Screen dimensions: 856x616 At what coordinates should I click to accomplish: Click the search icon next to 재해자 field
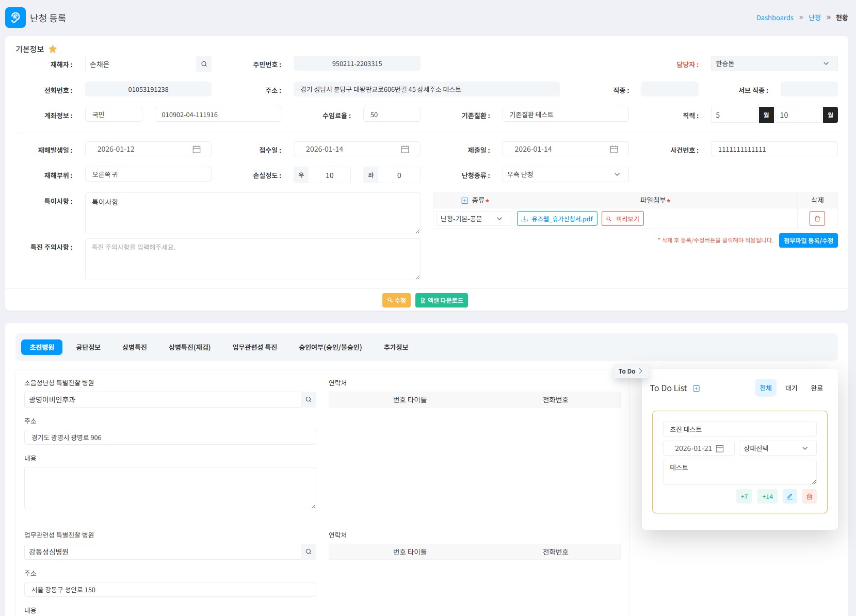tap(204, 64)
